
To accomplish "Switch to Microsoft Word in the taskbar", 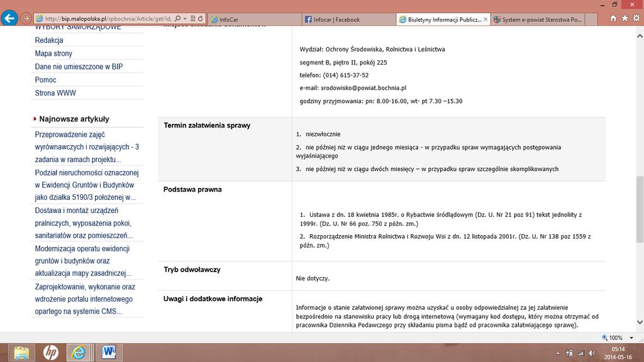I will (x=109, y=353).
